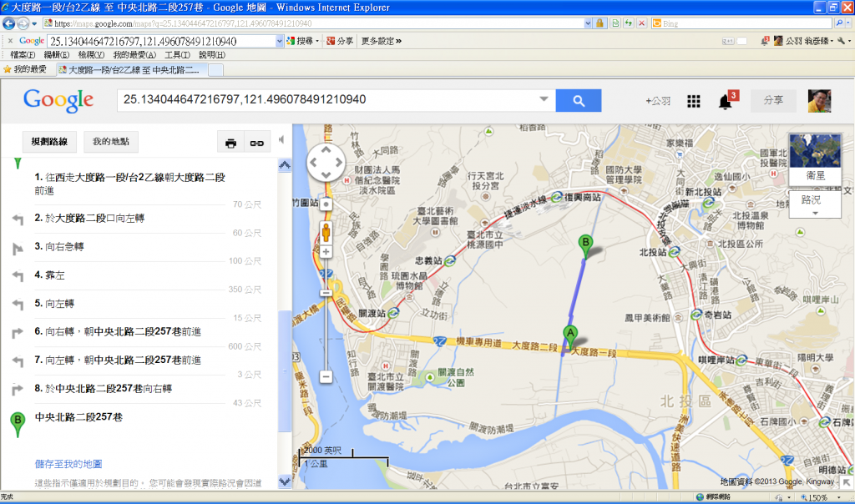Open the notifications bell icon

coord(726,101)
